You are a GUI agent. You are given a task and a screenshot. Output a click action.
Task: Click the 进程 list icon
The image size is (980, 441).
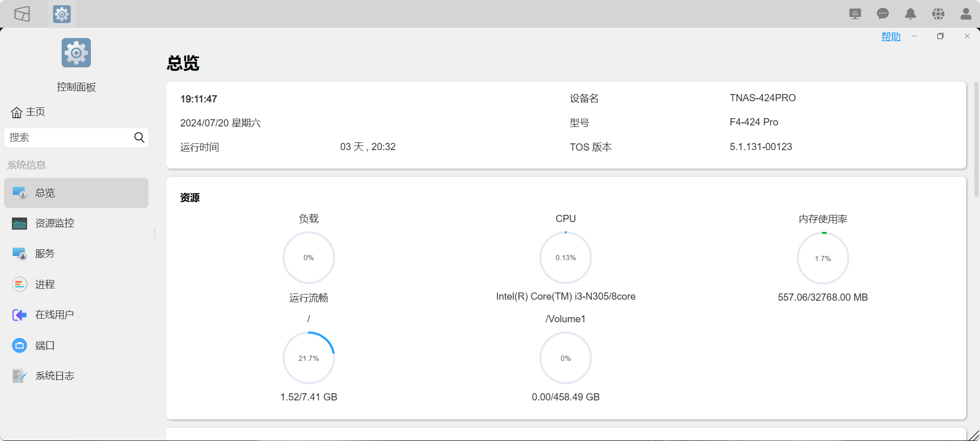coord(20,284)
